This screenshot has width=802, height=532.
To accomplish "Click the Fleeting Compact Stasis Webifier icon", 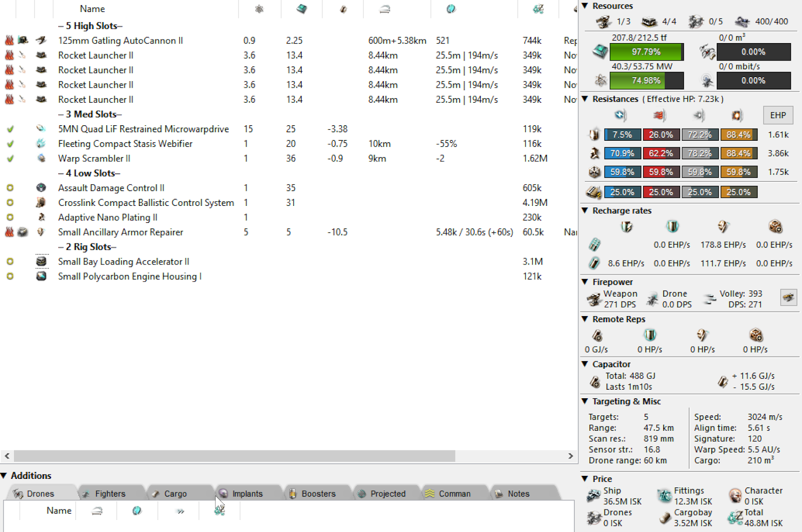I will (x=41, y=144).
